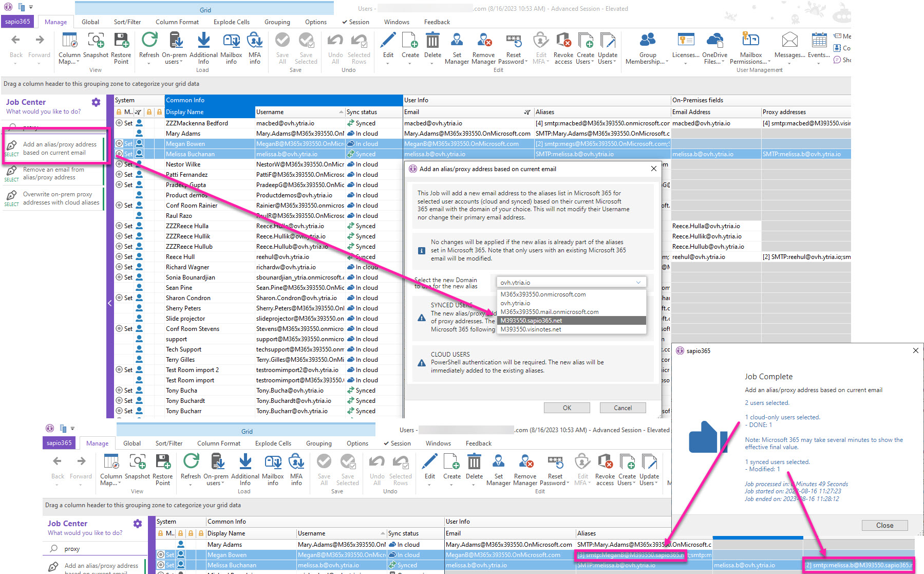Load Additional Info in top window
This screenshot has width=924, height=574.
point(203,48)
